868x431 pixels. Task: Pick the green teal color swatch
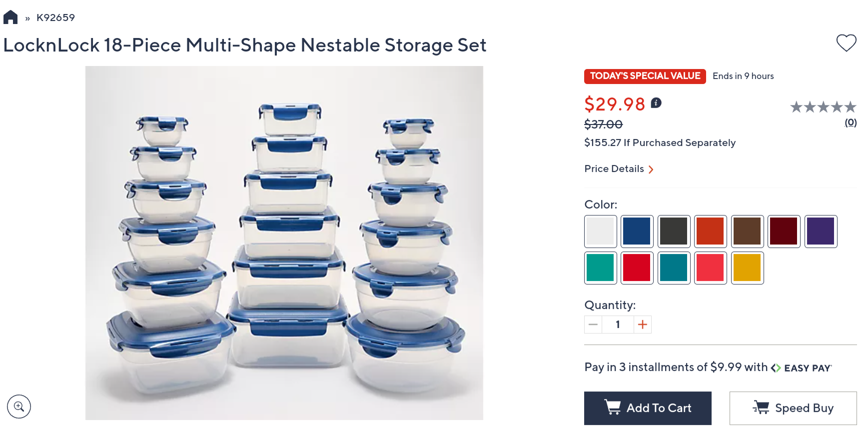click(x=600, y=268)
